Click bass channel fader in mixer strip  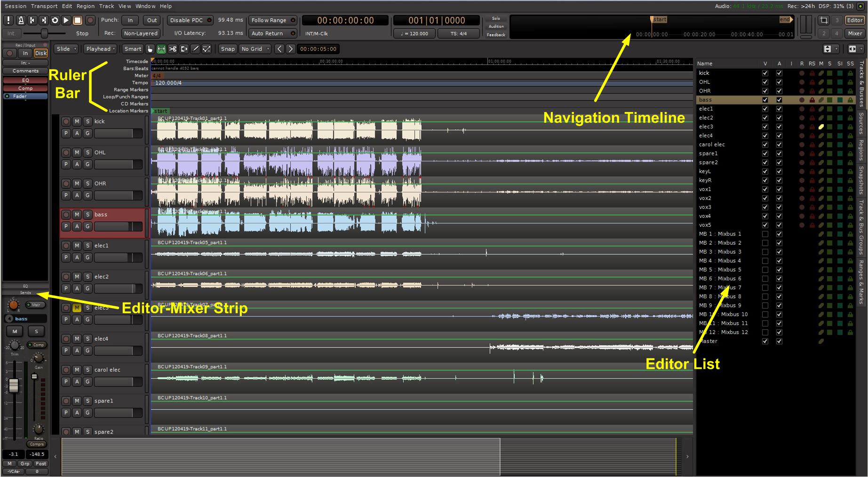[x=14, y=385]
